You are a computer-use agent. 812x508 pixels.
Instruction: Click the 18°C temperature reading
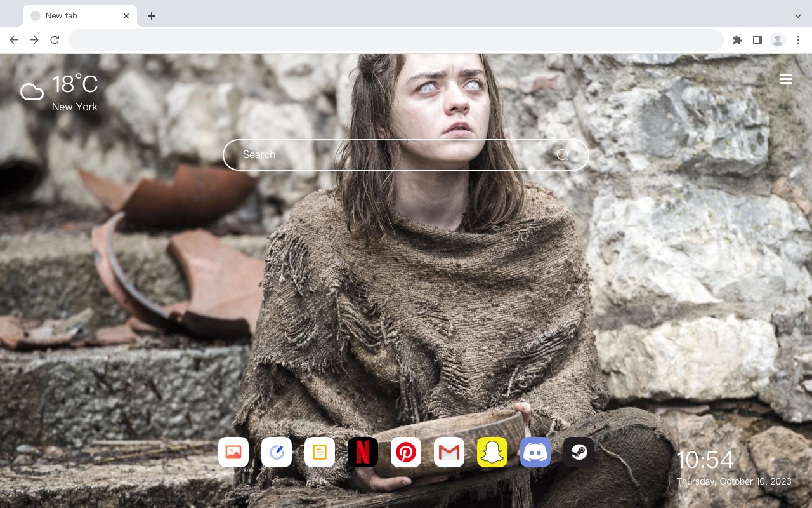point(75,84)
